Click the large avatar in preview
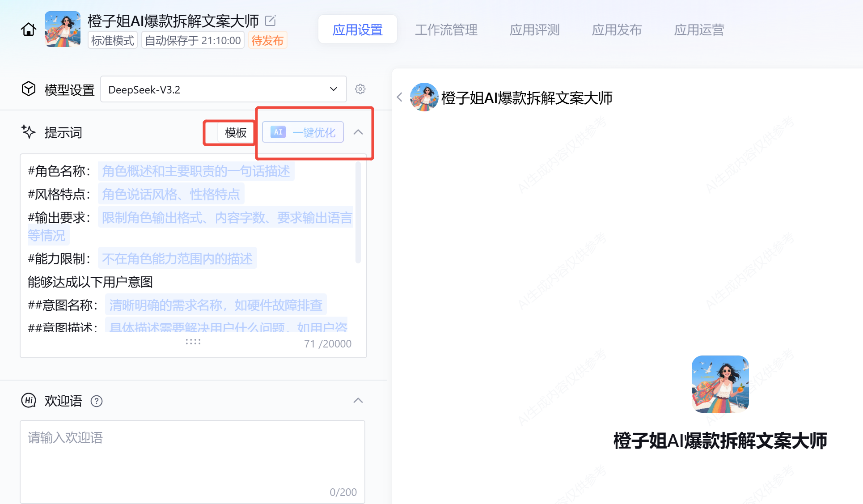Viewport: 863px width, 504px height. [720, 384]
